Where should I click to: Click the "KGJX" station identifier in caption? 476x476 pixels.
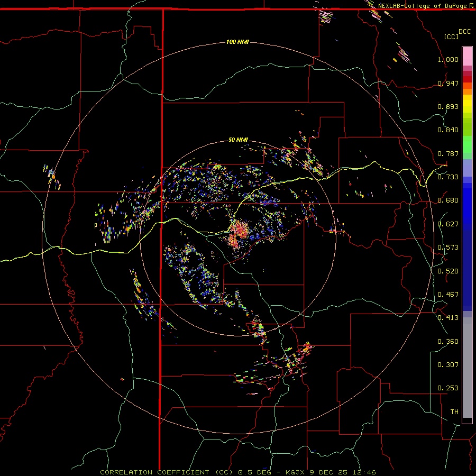[x=296, y=472]
